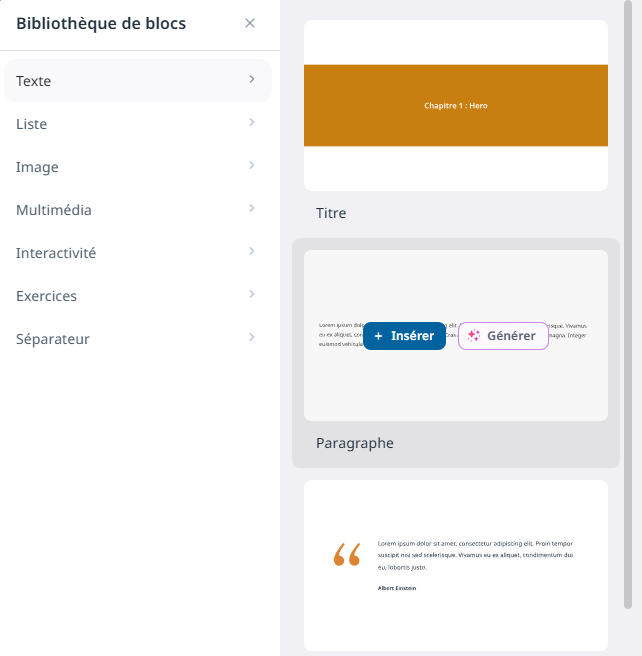Click the Titre block label
The width and height of the screenshot is (642, 656).
tap(331, 213)
